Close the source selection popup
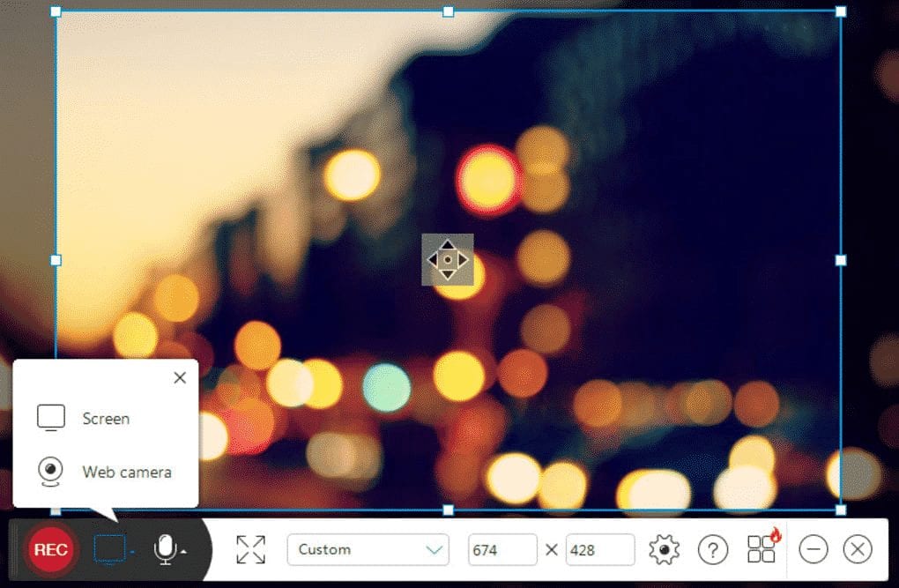The image size is (899, 588). 180,377
